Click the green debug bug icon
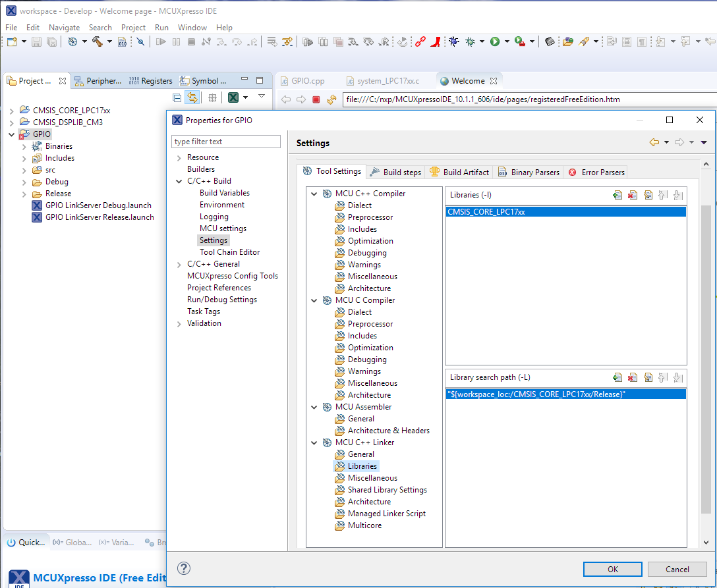Viewport: 717px width, 588px height. point(470,42)
